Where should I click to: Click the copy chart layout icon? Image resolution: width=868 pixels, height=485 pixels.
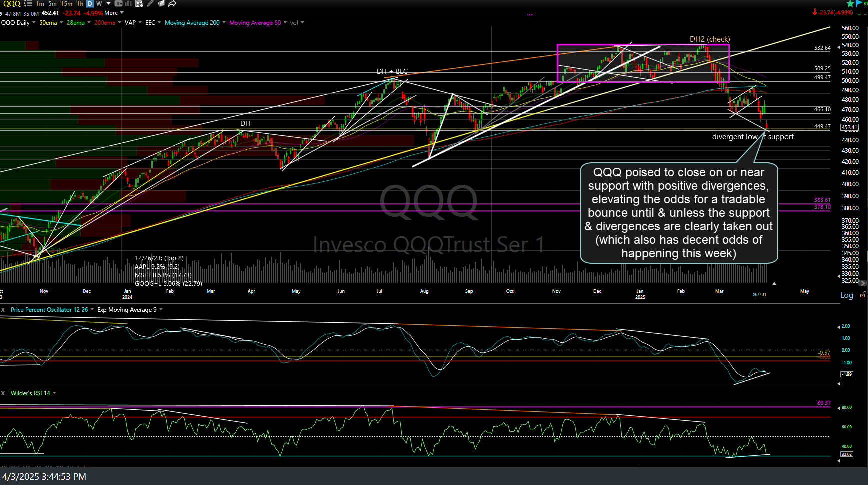click(x=161, y=3)
